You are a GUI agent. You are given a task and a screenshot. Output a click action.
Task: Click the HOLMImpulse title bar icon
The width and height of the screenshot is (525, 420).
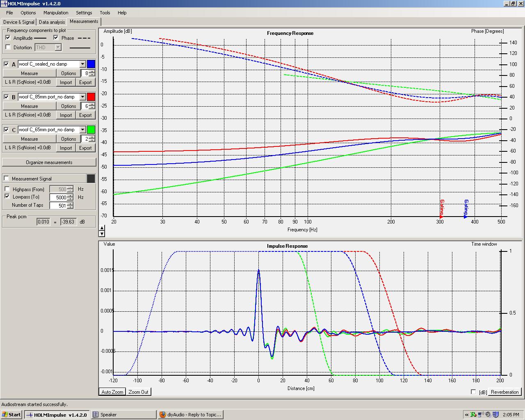4,4
